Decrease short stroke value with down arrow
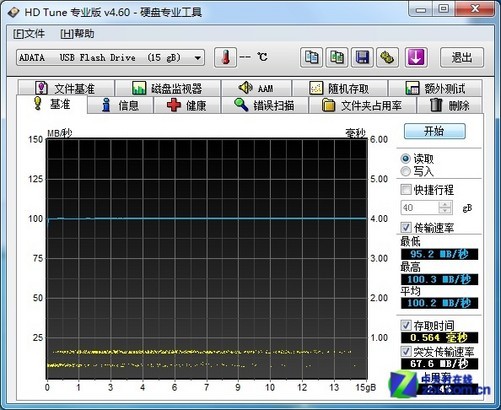 pyautogui.click(x=445, y=211)
